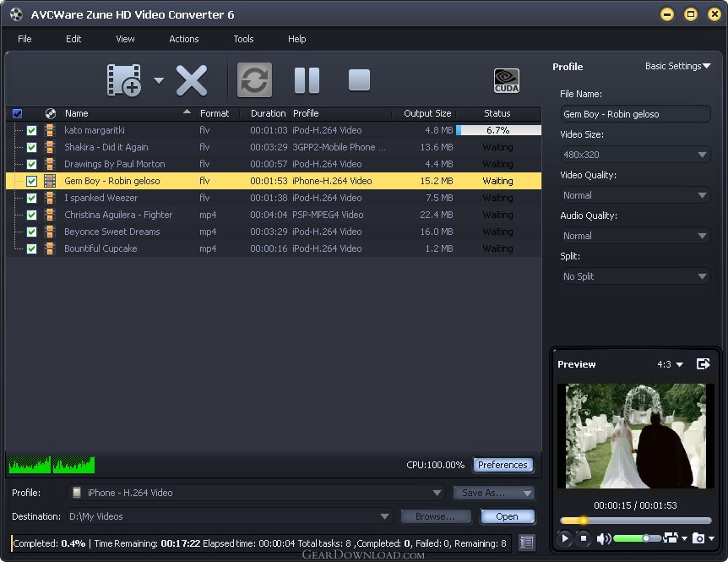This screenshot has height=562, width=728.
Task: Click the film icon for I spanked Weezer
Action: 50,198
